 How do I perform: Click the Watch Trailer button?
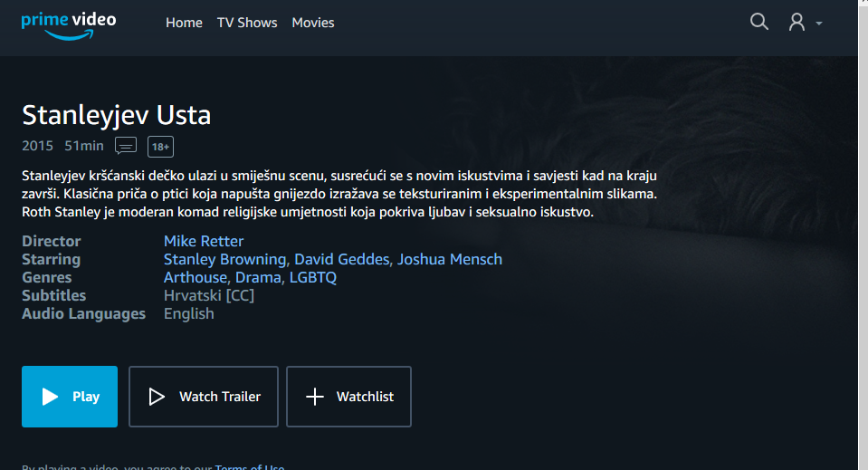203,397
